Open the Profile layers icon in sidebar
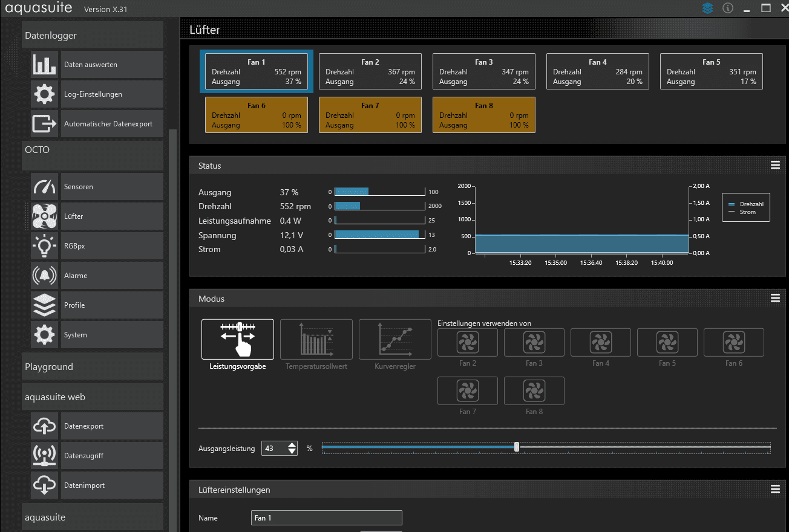 click(x=44, y=305)
